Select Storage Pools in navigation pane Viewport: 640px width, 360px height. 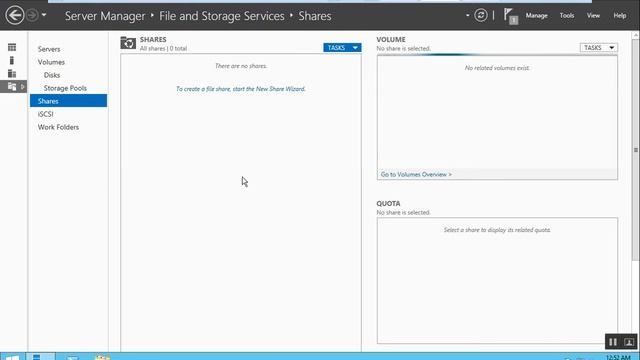point(65,88)
